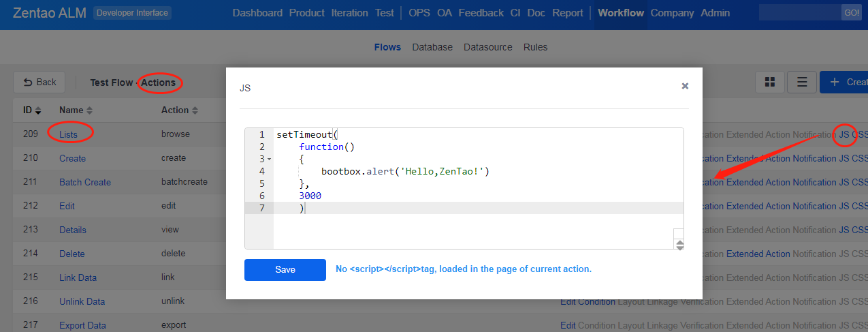Click the JS link for the Lists row

(844, 134)
